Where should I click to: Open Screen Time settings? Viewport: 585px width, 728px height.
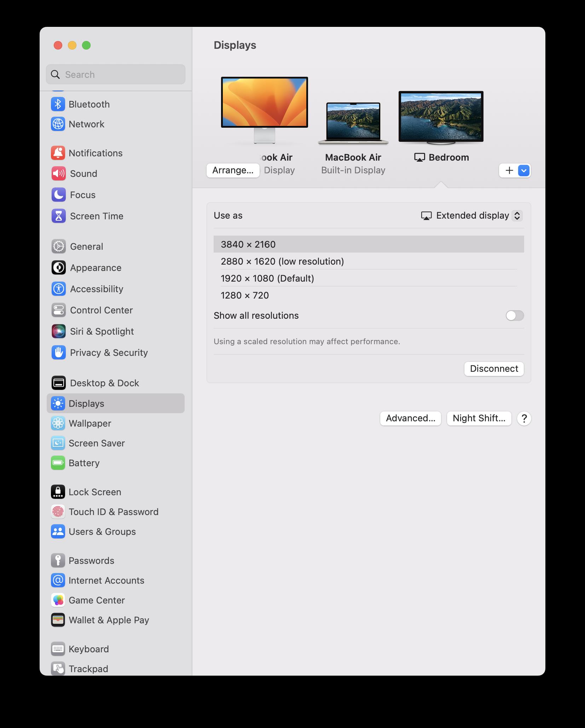click(x=96, y=216)
